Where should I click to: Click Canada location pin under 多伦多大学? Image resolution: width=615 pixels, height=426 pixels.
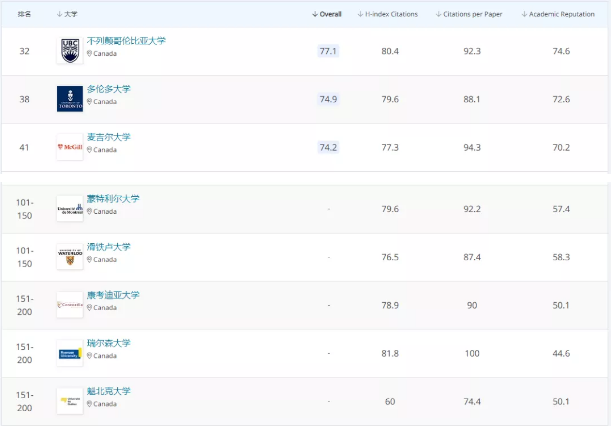89,102
